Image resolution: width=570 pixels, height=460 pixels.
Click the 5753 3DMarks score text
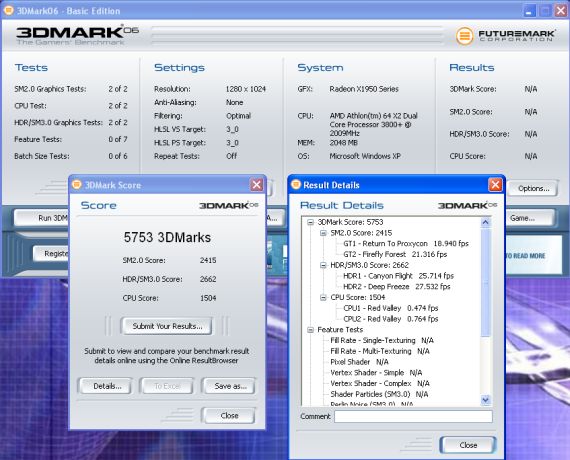point(167,237)
